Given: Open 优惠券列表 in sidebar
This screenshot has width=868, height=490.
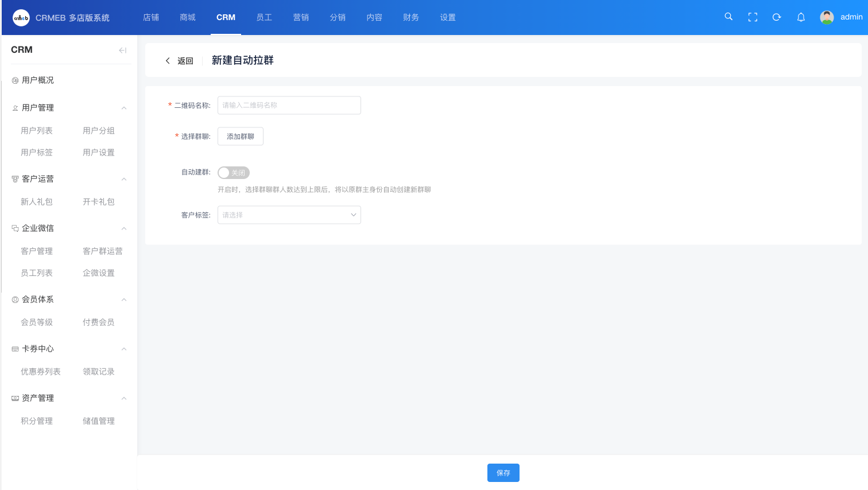Looking at the screenshot, I should (41, 372).
